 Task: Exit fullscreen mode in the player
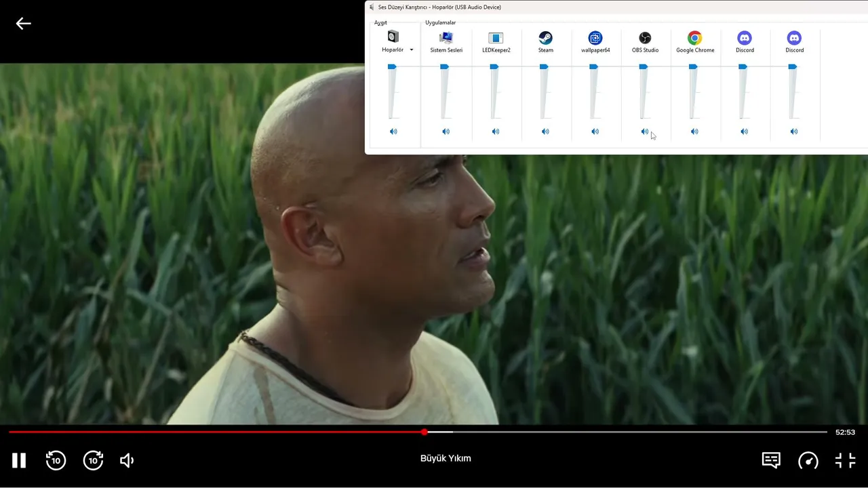[x=846, y=460]
